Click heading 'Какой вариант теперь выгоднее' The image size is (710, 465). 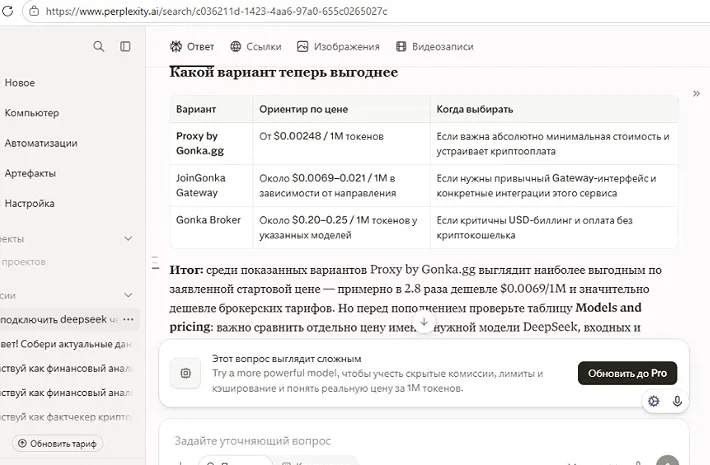pos(283,72)
